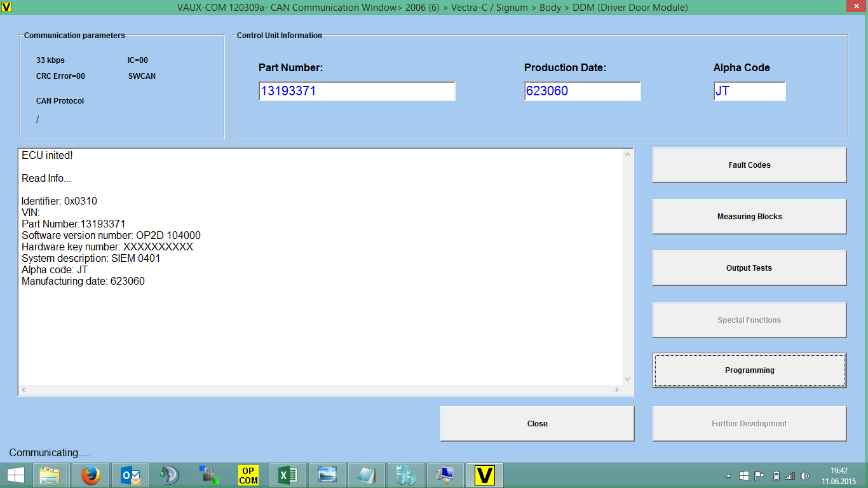Click the Output Tests button
Image resolution: width=868 pixels, height=488 pixels.
[749, 268]
